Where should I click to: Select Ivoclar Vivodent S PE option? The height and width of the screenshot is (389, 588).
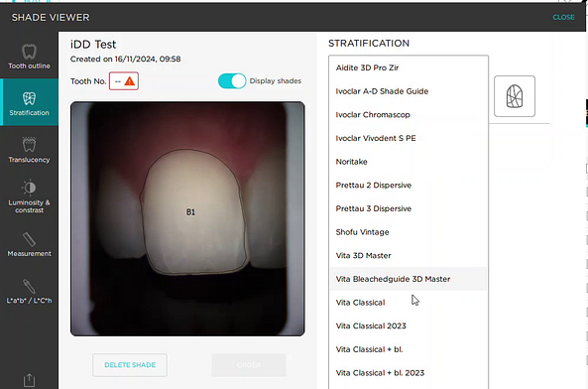coord(409,138)
